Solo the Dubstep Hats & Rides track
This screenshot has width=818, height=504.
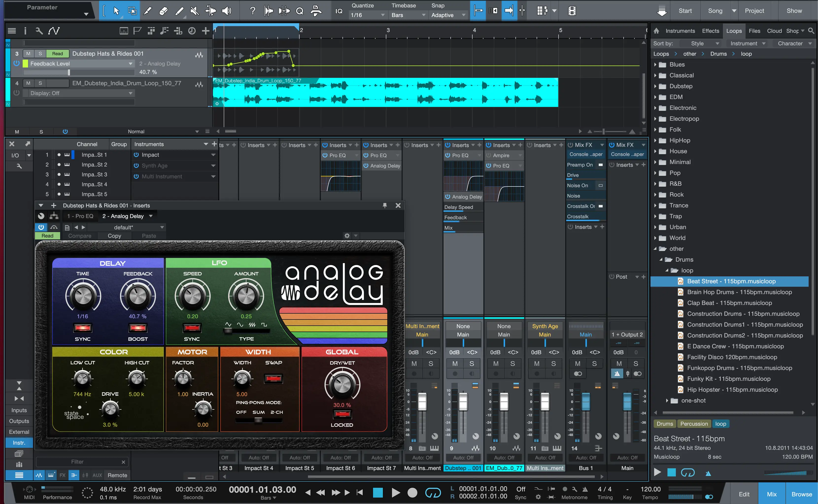click(x=40, y=54)
